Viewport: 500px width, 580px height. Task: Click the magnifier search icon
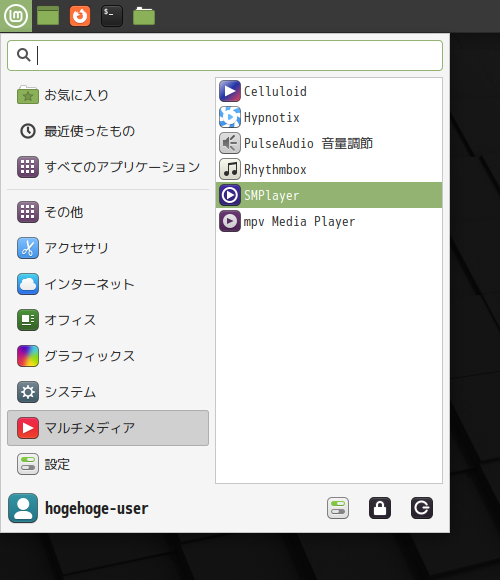point(24,55)
